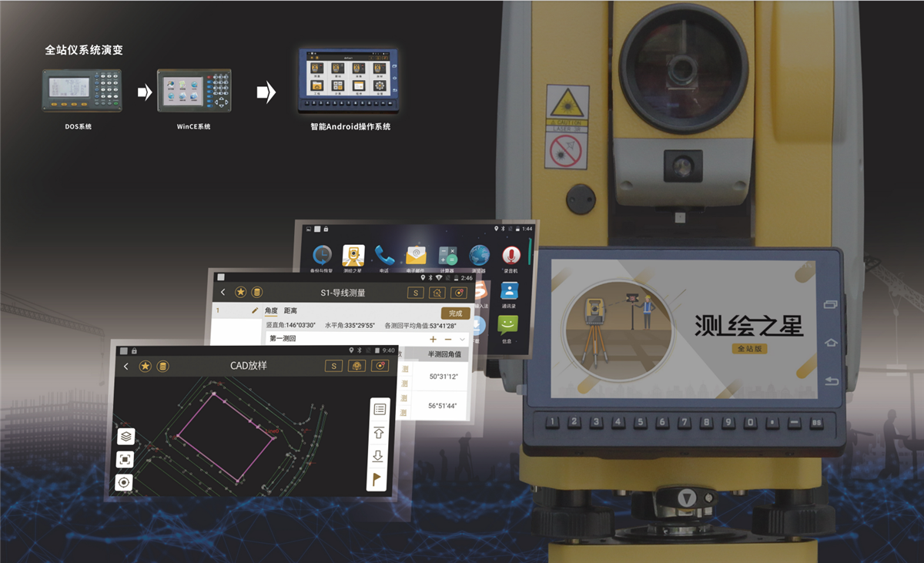Open the 信息 messaging app

click(x=508, y=325)
